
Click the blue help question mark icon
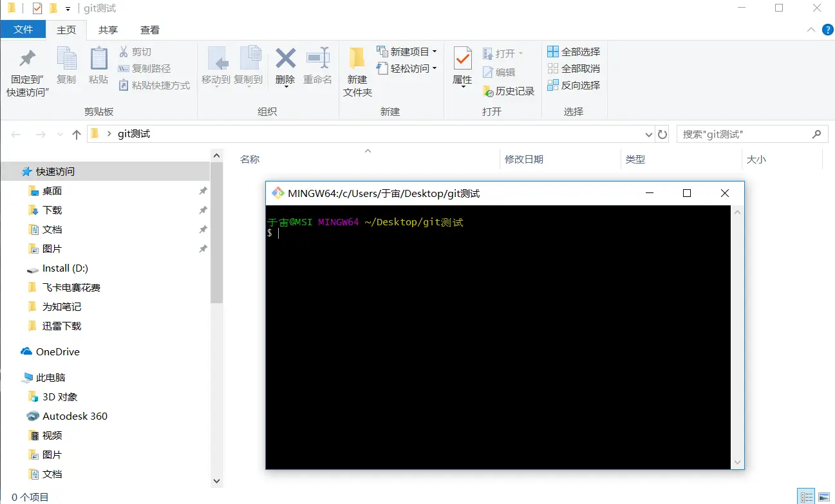coord(827,30)
